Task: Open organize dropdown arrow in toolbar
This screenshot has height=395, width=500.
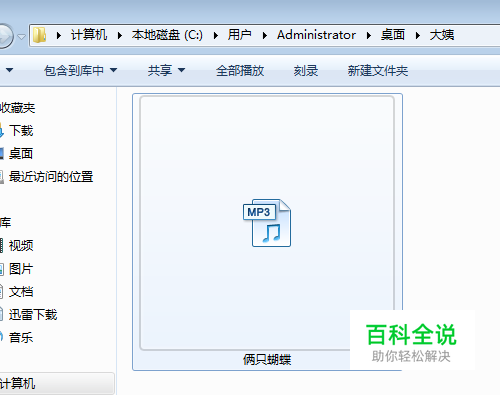Action: (x=9, y=70)
